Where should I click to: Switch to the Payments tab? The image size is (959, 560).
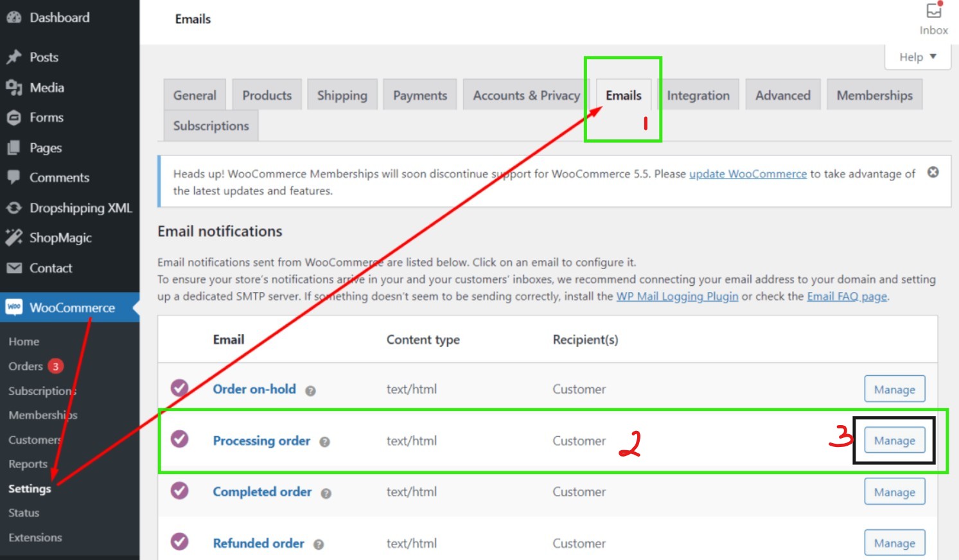(420, 95)
